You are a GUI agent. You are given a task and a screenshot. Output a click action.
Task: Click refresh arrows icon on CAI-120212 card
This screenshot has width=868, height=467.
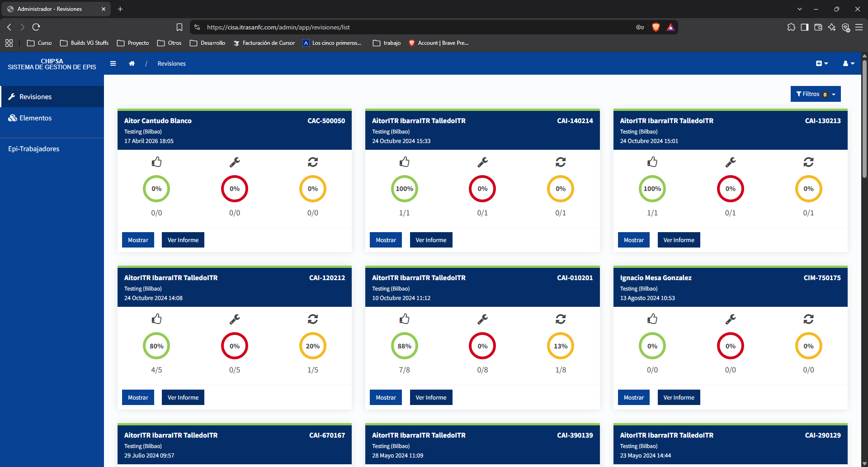[x=313, y=319]
